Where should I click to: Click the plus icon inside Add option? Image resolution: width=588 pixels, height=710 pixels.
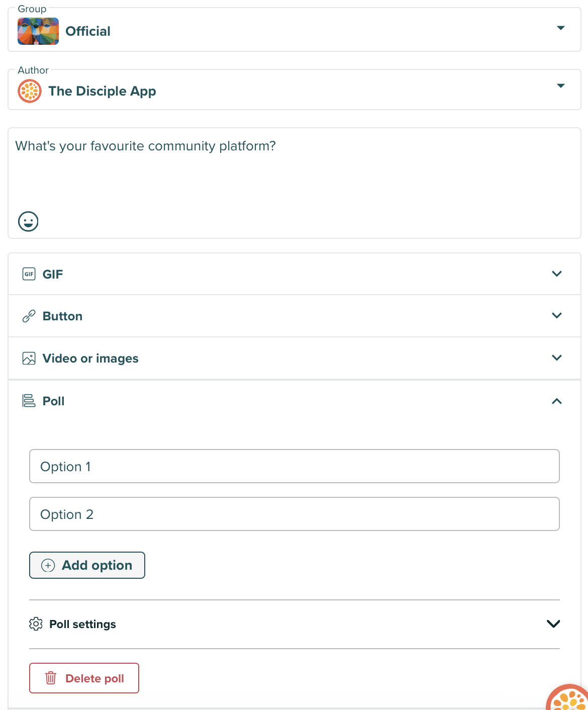47,565
